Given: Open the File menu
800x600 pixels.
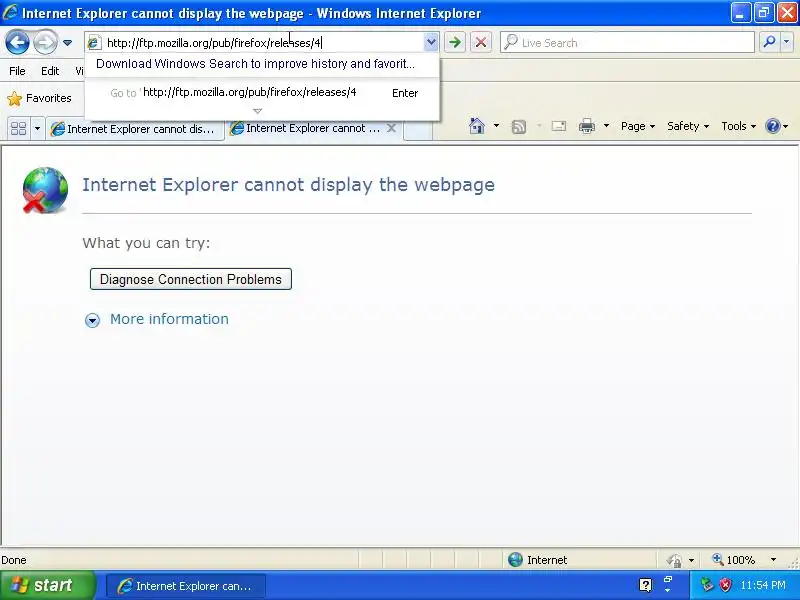Looking at the screenshot, I should coord(17,71).
